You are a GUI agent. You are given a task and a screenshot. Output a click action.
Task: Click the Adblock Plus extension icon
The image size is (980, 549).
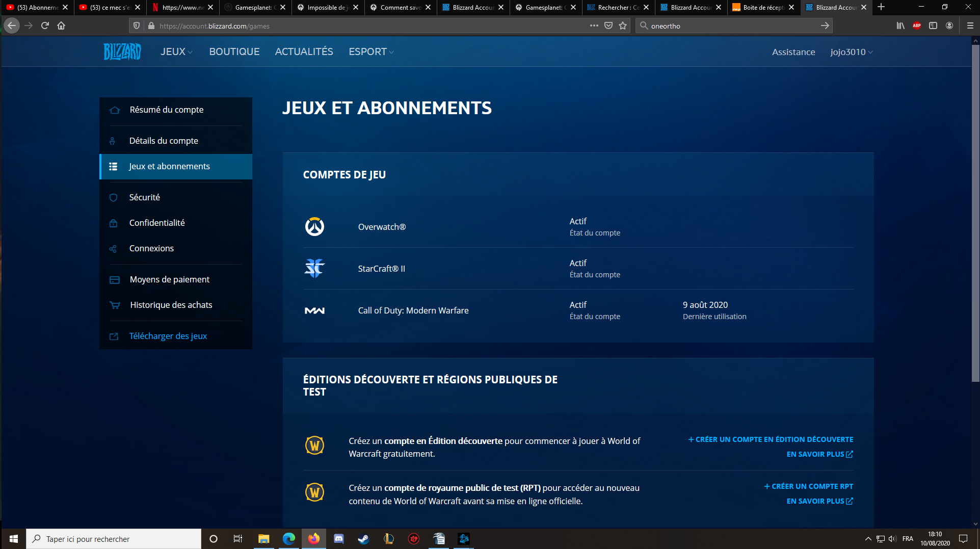[917, 25]
